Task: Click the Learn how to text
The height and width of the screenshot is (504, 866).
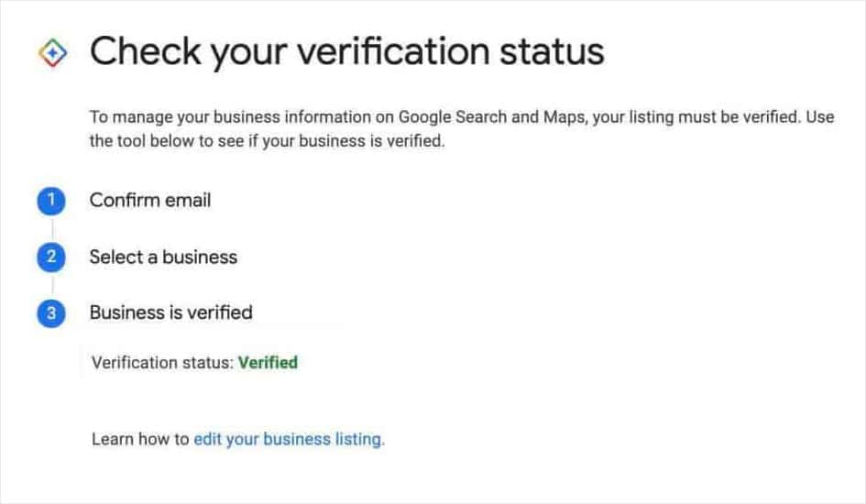Action: 140,440
